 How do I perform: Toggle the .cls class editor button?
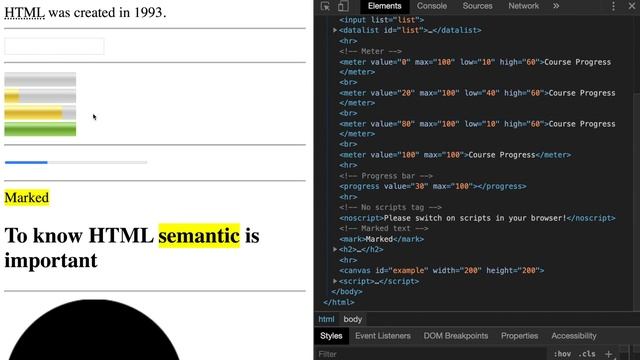point(587,354)
